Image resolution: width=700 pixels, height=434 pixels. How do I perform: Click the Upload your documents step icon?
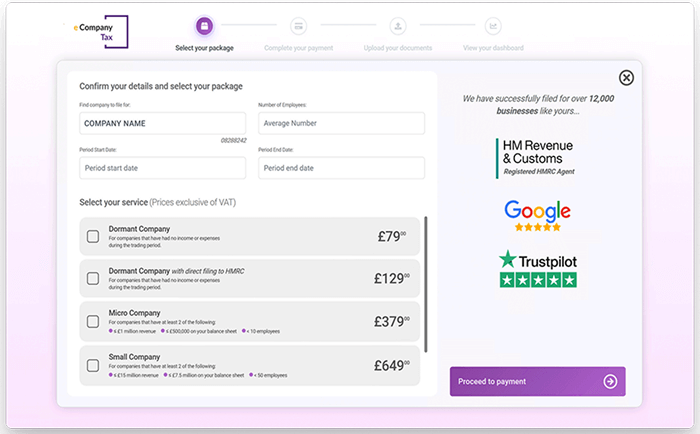click(x=398, y=25)
